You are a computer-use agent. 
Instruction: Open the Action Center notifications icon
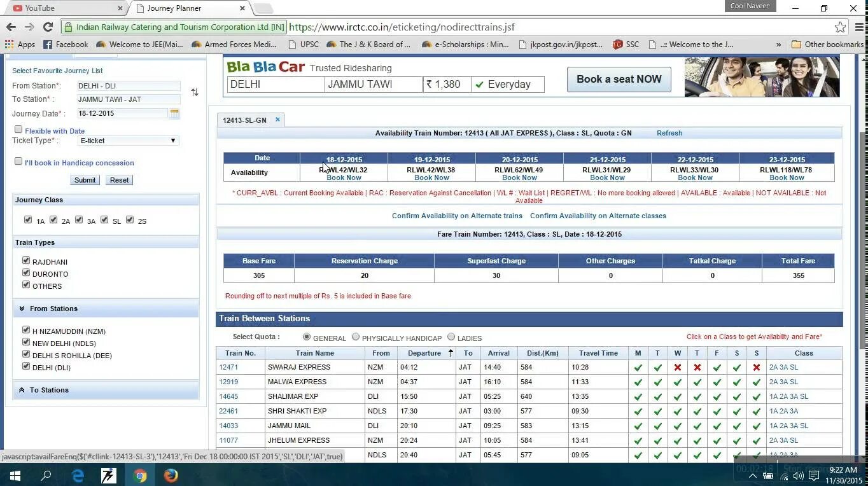(814, 475)
